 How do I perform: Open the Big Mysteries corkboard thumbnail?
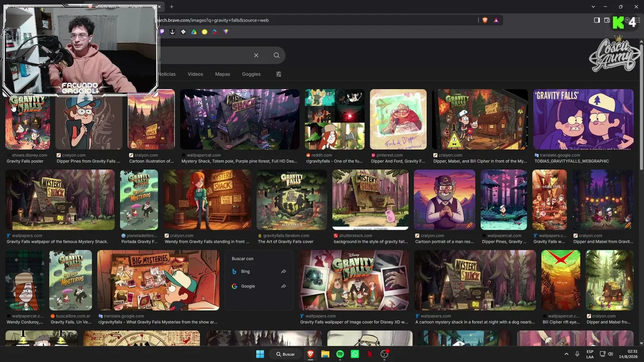click(158, 280)
